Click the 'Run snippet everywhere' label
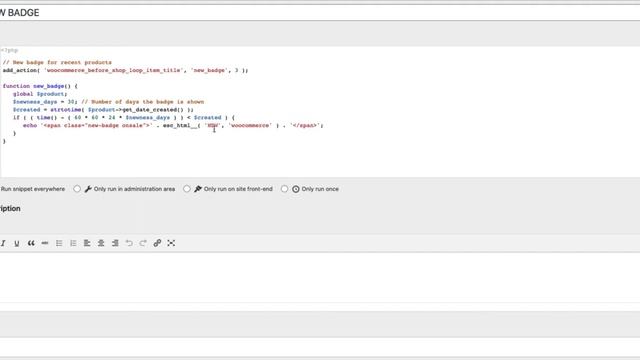This screenshot has height=360, width=640. (33, 189)
